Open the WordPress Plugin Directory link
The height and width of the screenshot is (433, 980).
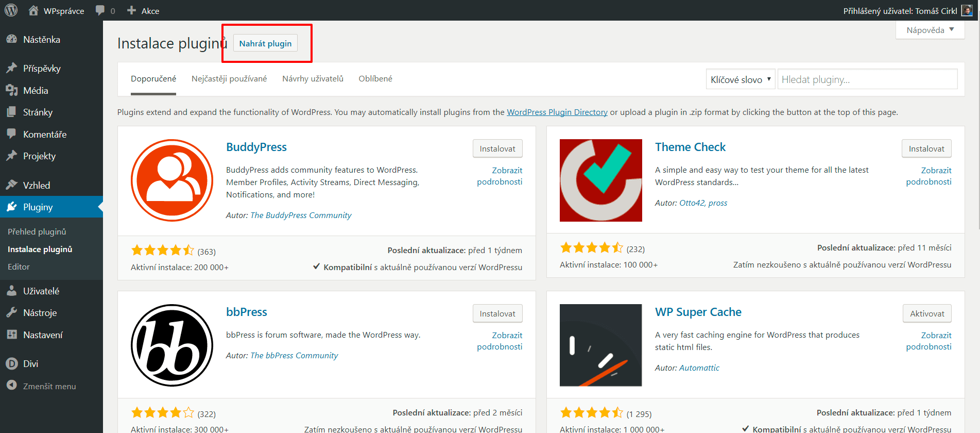pyautogui.click(x=557, y=112)
